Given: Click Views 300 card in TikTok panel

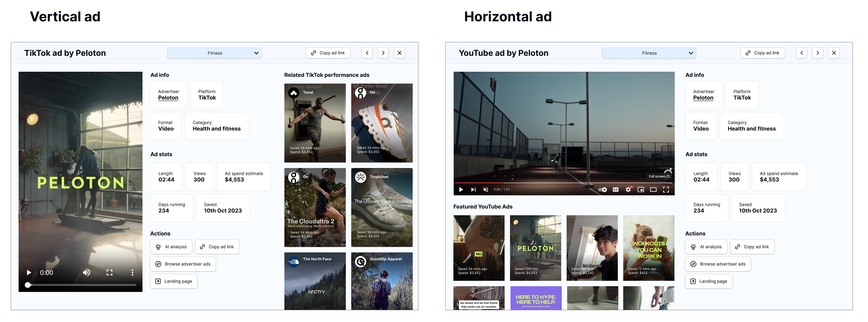Looking at the screenshot, I should click(199, 177).
